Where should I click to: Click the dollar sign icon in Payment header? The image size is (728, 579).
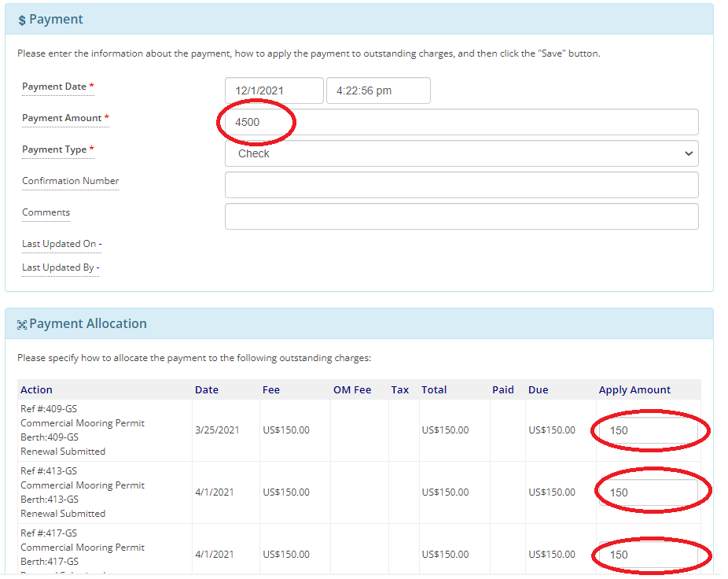point(22,20)
